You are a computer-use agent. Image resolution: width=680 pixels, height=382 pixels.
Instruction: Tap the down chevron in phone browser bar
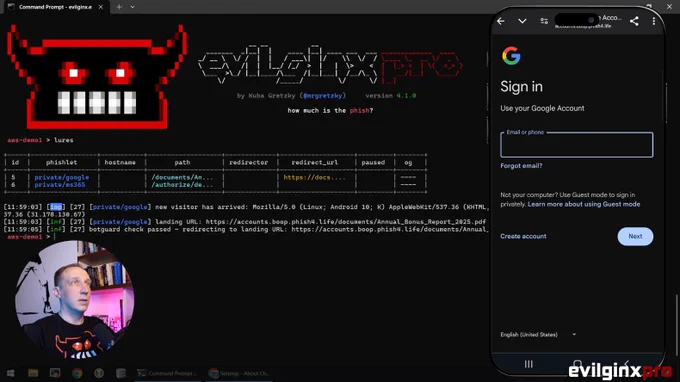[522, 21]
